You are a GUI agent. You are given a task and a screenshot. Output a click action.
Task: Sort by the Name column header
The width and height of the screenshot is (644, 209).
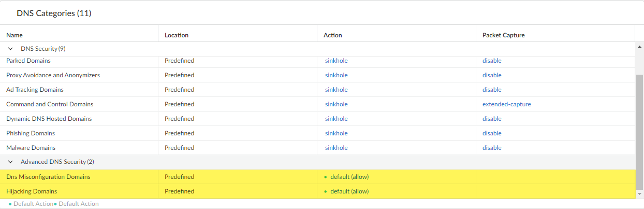click(14, 35)
